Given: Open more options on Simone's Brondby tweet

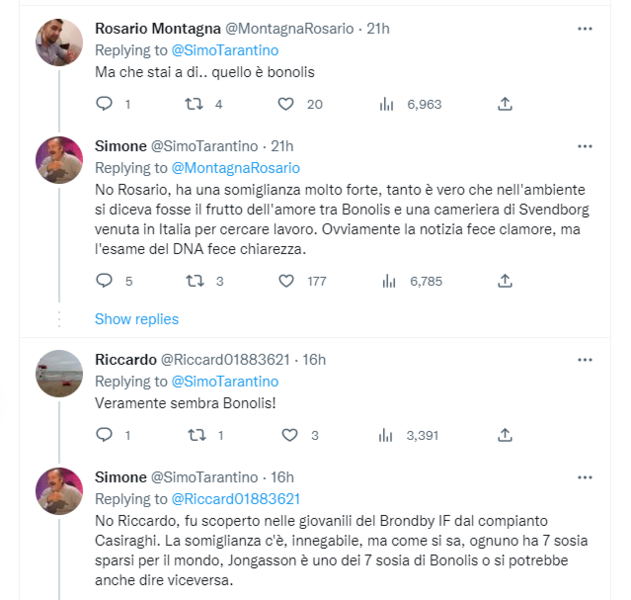Looking at the screenshot, I should (x=585, y=477).
